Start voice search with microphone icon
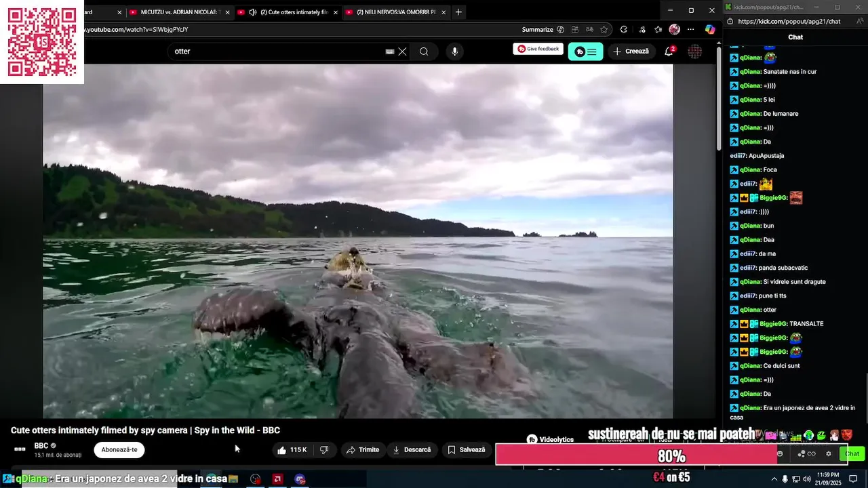 454,52
